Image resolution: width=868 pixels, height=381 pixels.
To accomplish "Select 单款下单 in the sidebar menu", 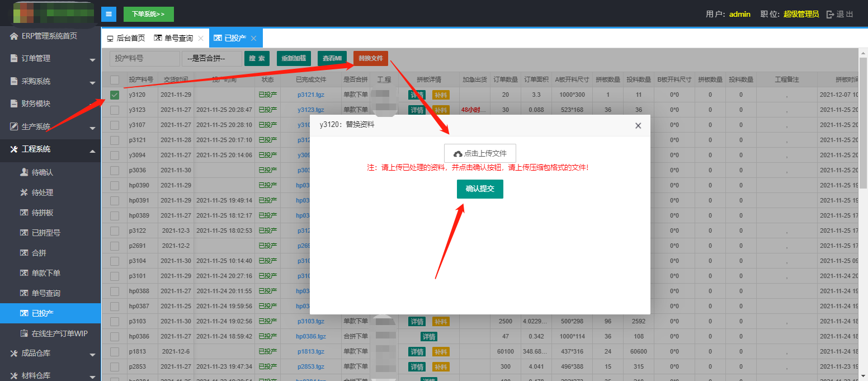I will (46, 273).
